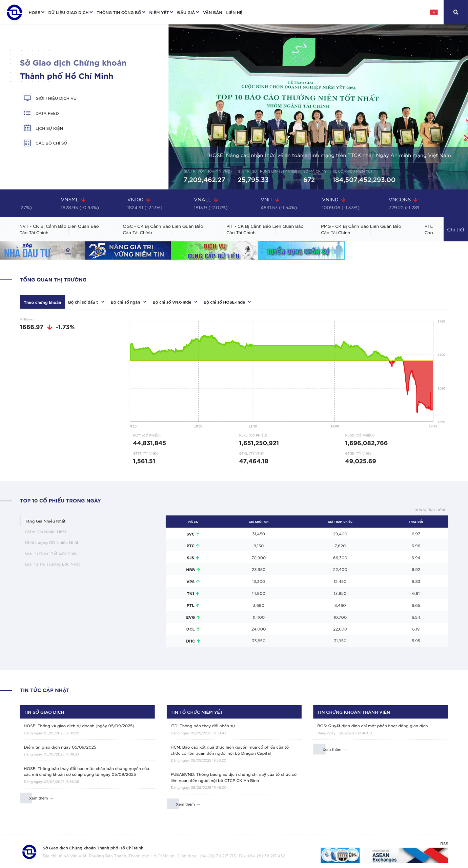This screenshot has height=868, width=468.
Task: Open the Bộ chỉ số VNX-Index dropdown
Action: [x=175, y=302]
